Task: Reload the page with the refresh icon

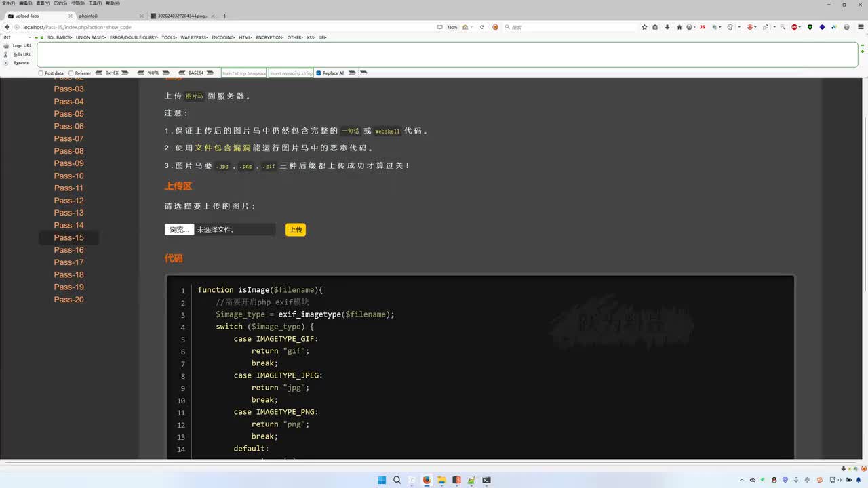Action: (x=482, y=27)
